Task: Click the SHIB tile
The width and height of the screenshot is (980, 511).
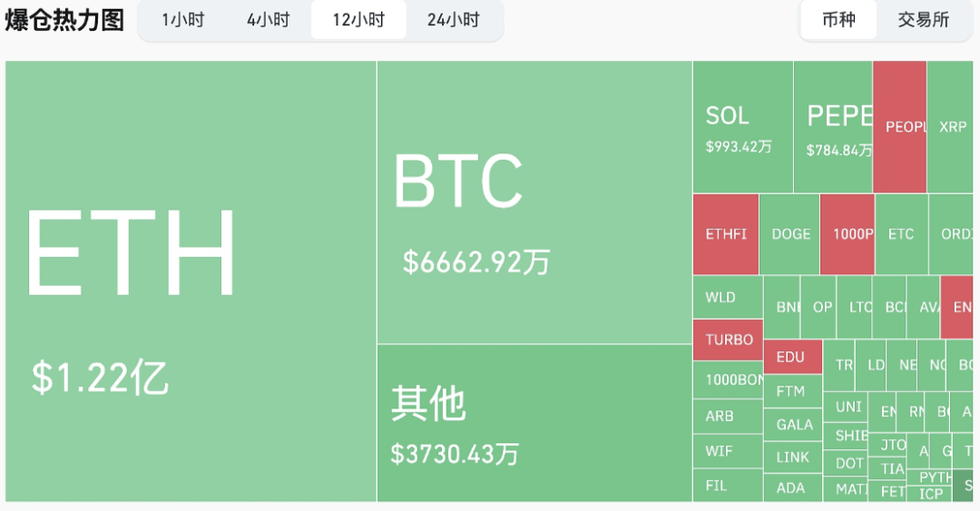Action: [x=845, y=436]
